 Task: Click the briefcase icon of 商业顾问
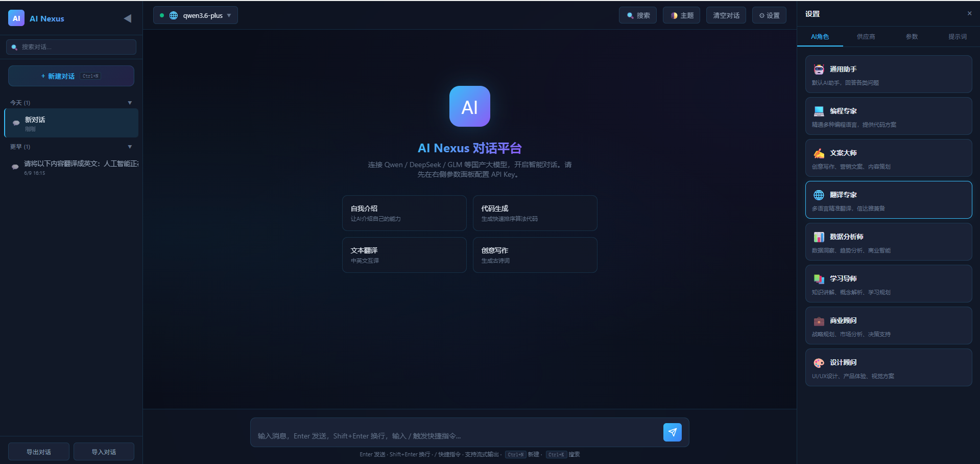[819, 321]
